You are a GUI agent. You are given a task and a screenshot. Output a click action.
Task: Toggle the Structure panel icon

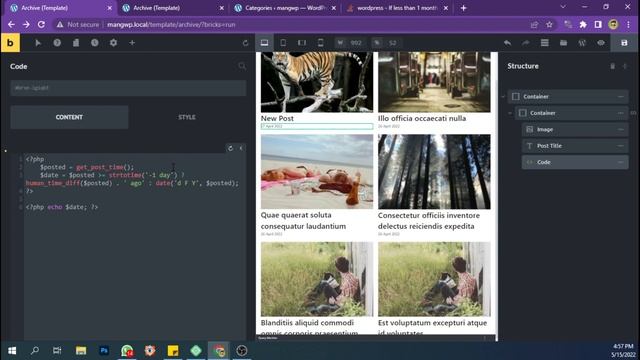pyautogui.click(x=544, y=43)
